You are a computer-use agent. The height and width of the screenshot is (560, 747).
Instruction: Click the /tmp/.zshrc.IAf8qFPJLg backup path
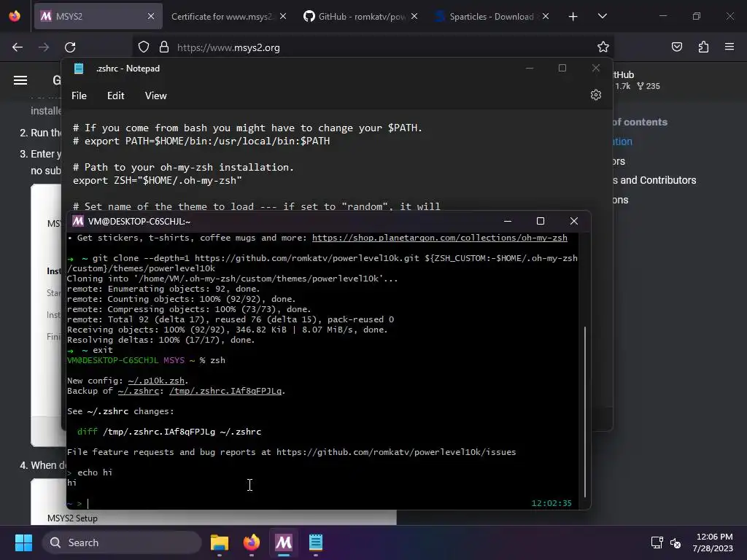click(x=225, y=391)
